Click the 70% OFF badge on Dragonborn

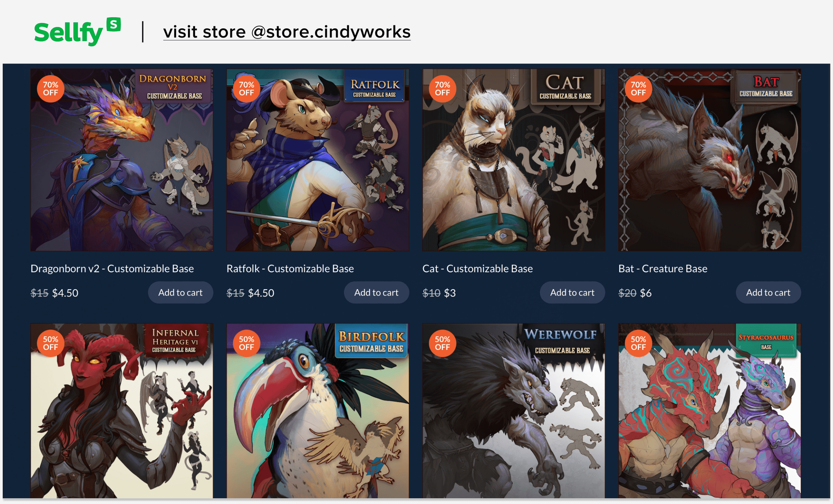point(50,89)
